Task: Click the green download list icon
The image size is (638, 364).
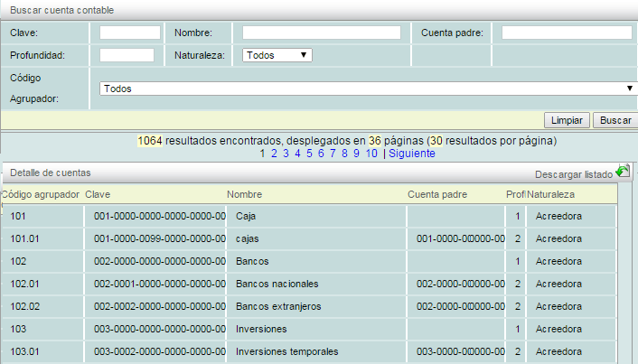Action: [623, 171]
